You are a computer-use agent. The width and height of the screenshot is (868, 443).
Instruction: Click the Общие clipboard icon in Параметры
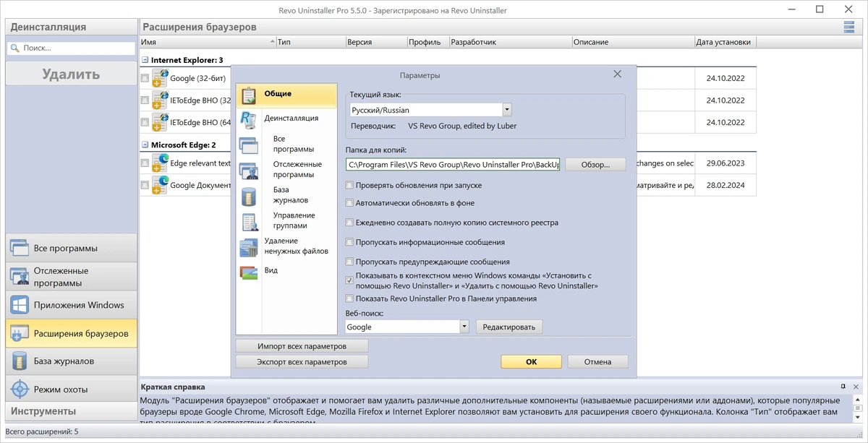point(249,95)
